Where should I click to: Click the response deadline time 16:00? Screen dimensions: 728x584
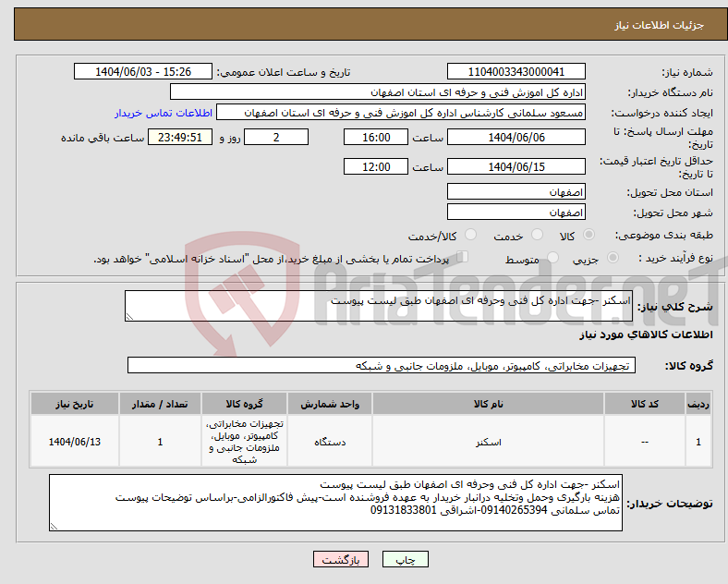(x=376, y=138)
